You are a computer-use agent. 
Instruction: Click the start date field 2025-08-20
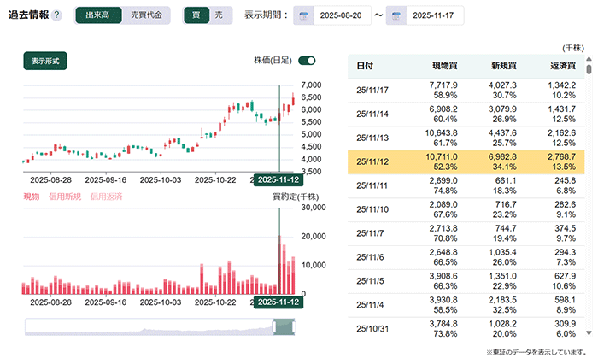341,15
